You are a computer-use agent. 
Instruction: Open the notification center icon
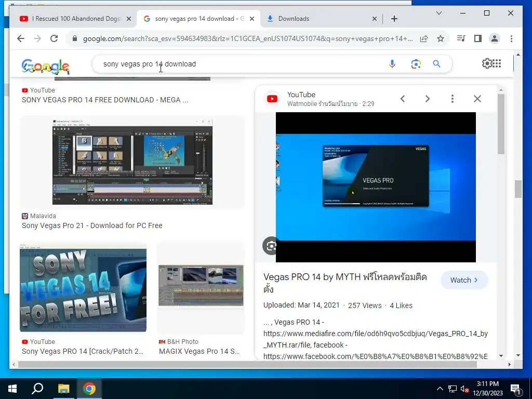point(515,389)
